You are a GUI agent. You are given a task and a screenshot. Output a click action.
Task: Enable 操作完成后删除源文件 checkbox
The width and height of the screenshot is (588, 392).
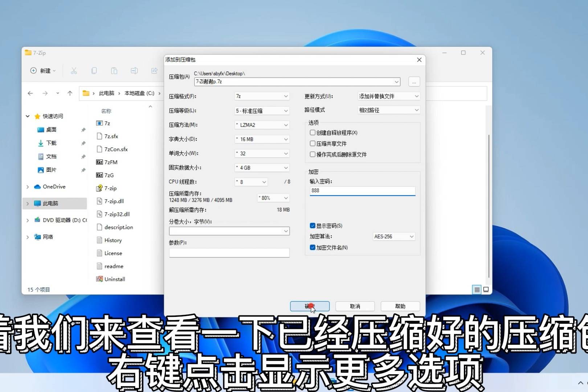point(313,154)
